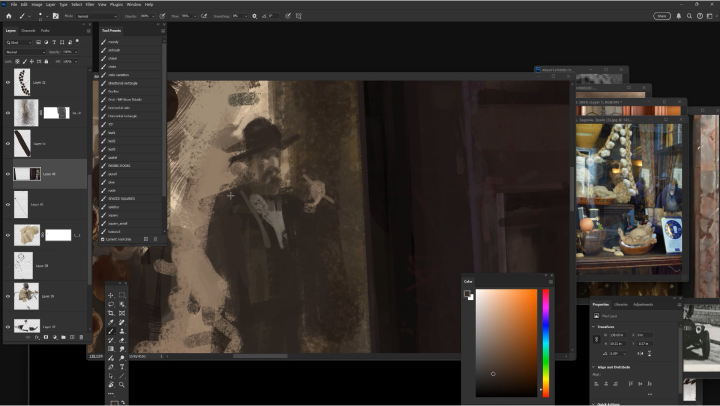This screenshot has height=406, width=720.
Task: Click the notifications bell icon
Action: coord(679,16)
